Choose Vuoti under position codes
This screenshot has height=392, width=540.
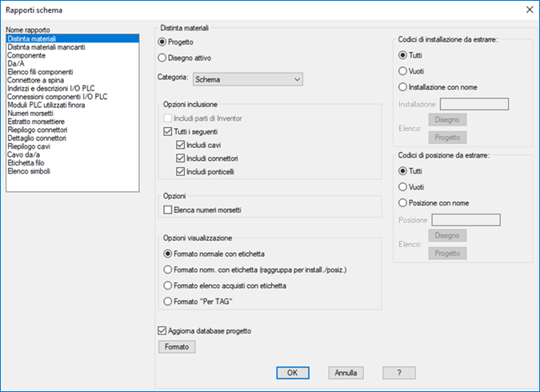pos(402,186)
